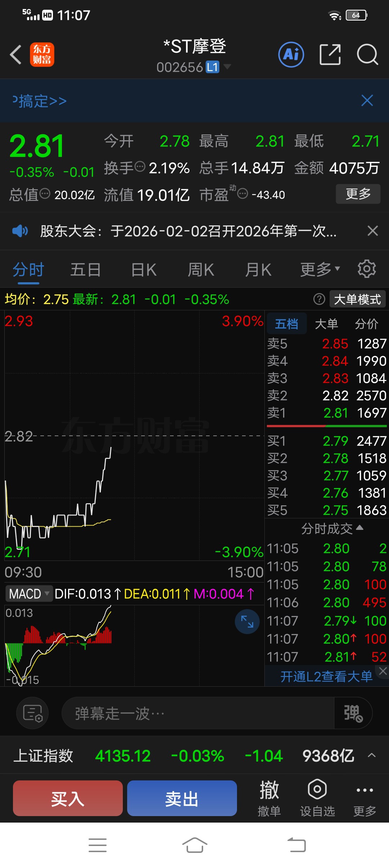Tap the info icon beside 市盈
This screenshot has height=868, width=389.
pyautogui.click(x=243, y=194)
